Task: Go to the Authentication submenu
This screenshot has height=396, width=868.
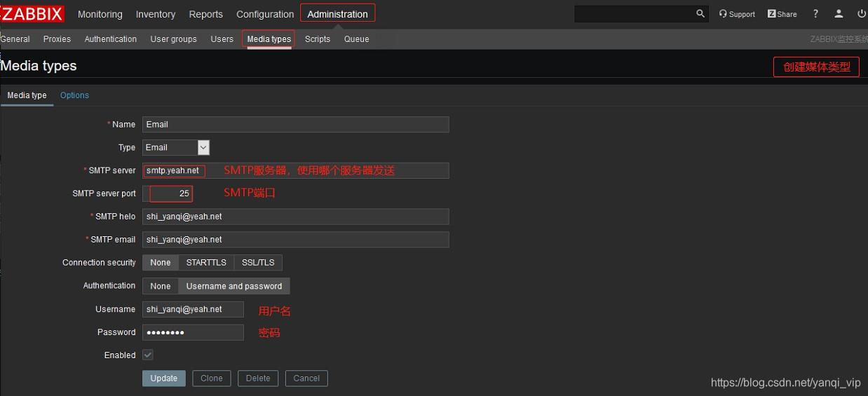Action: 111,39
